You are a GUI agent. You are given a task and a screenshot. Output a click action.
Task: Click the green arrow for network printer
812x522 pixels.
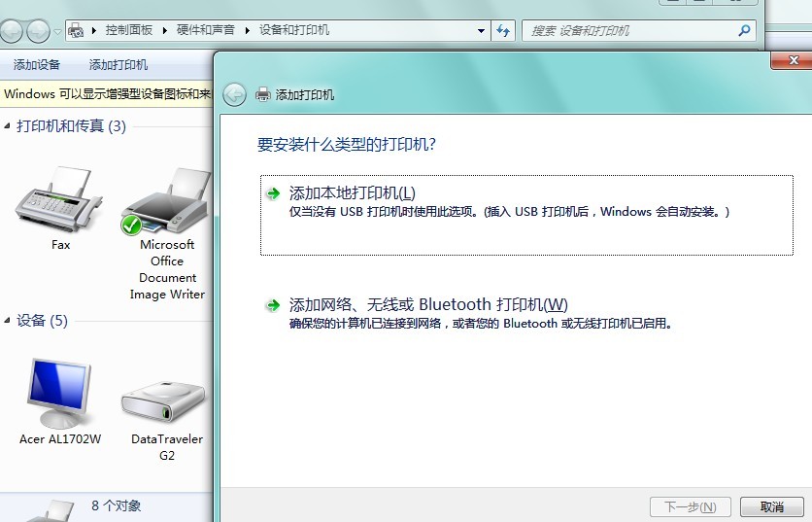point(273,305)
